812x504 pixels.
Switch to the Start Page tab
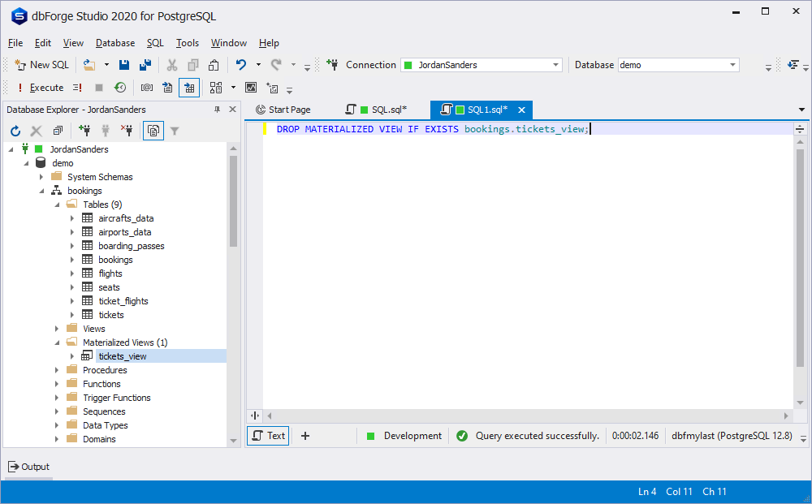(283, 110)
